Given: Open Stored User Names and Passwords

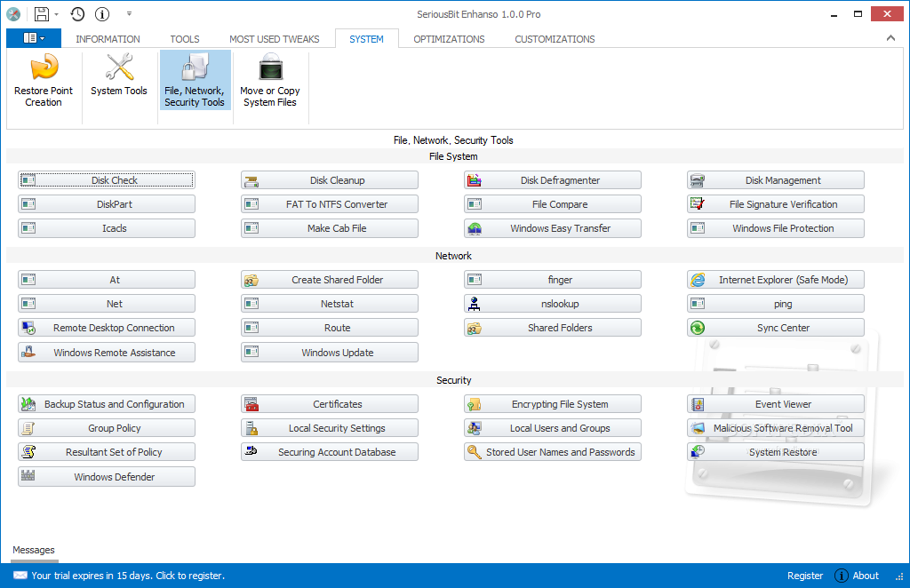Looking at the screenshot, I should [x=553, y=452].
